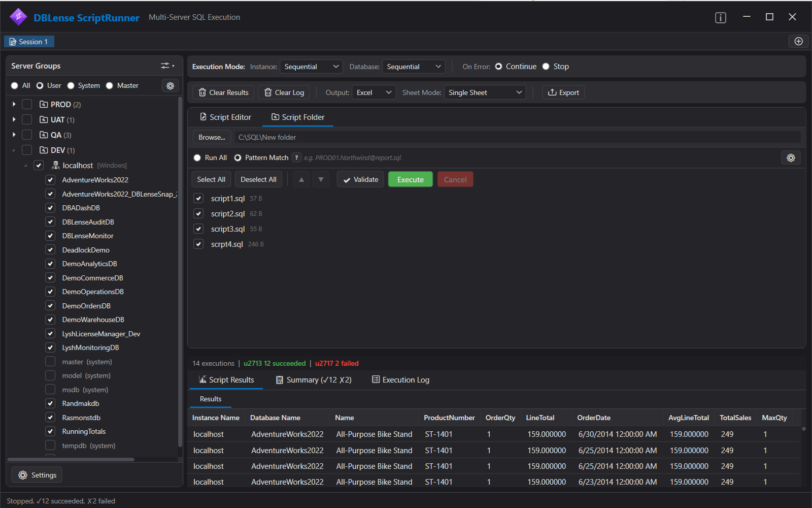Click the script folder path field
Image resolution: width=812 pixels, height=508 pixels.
(518, 137)
